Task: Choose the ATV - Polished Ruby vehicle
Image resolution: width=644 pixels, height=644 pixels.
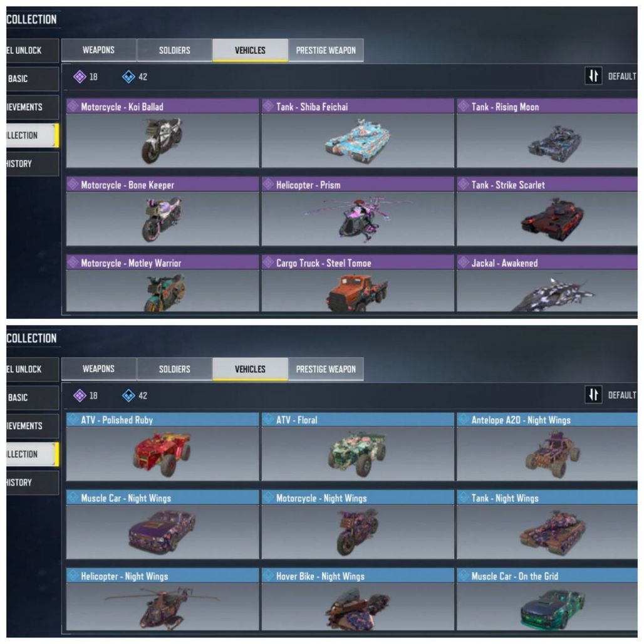Action: [163, 447]
